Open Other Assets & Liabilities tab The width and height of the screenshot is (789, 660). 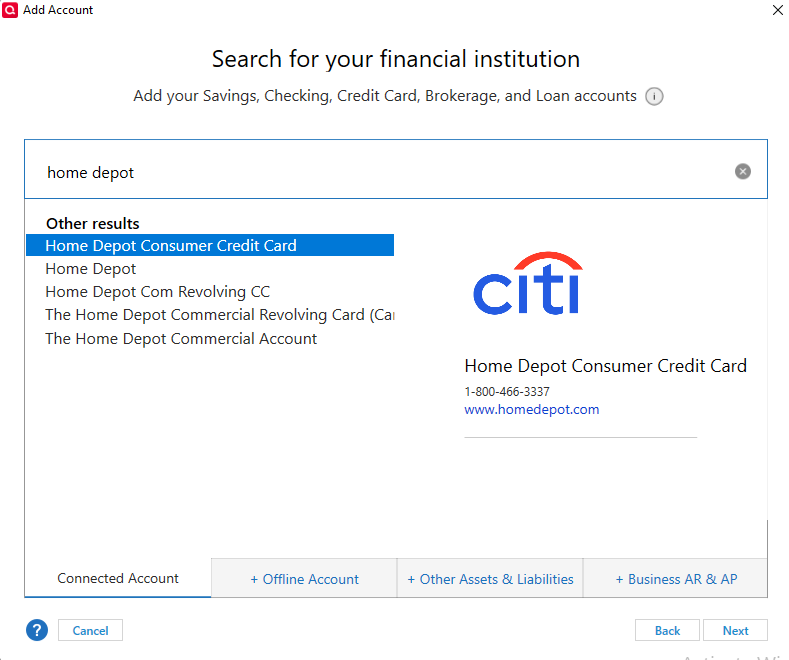tap(490, 579)
